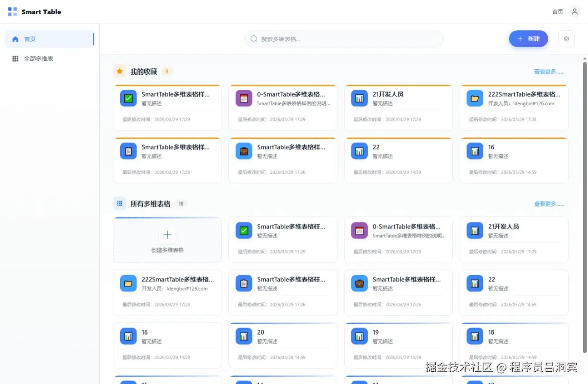Screen dimensions: 588x384
Task: Open 查看更多 for the 所有多维表格 section
Action: (x=549, y=204)
